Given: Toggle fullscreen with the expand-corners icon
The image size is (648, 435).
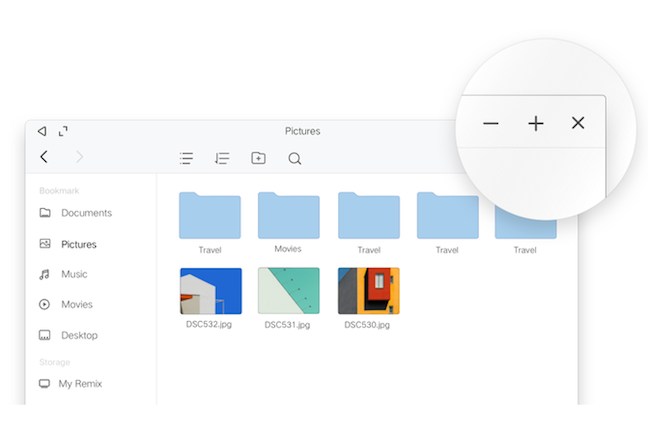Looking at the screenshot, I should (63, 131).
